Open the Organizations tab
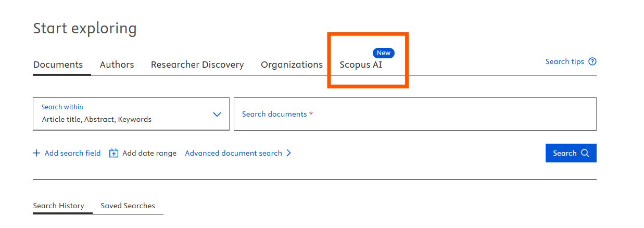Image resolution: width=644 pixels, height=228 pixels. (x=292, y=65)
